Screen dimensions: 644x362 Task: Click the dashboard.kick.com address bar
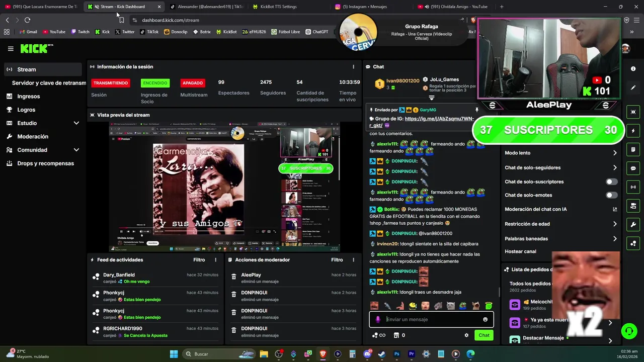[x=171, y=20]
